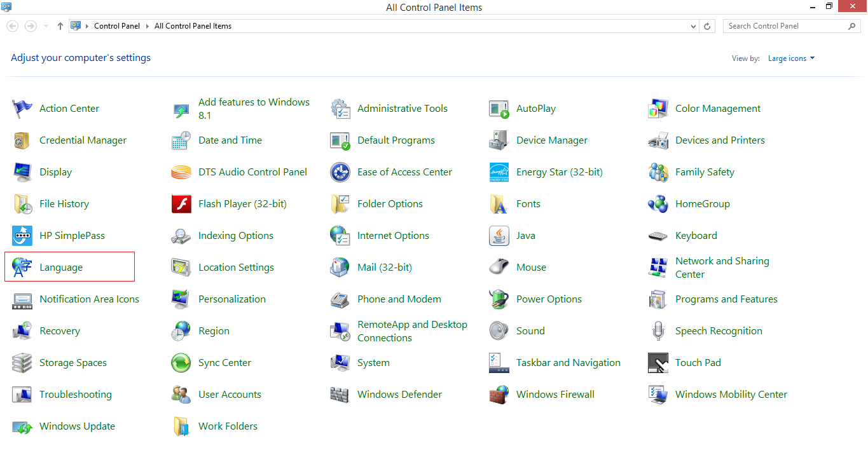
Task: Expand the root breadcrumb chevron before Control Panel
Action: tap(87, 27)
